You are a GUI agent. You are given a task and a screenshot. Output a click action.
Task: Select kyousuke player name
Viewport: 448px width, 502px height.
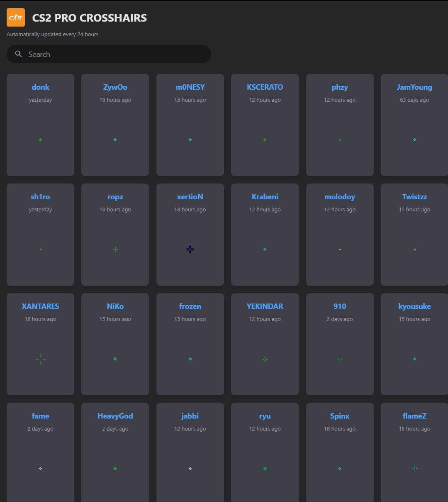(414, 306)
